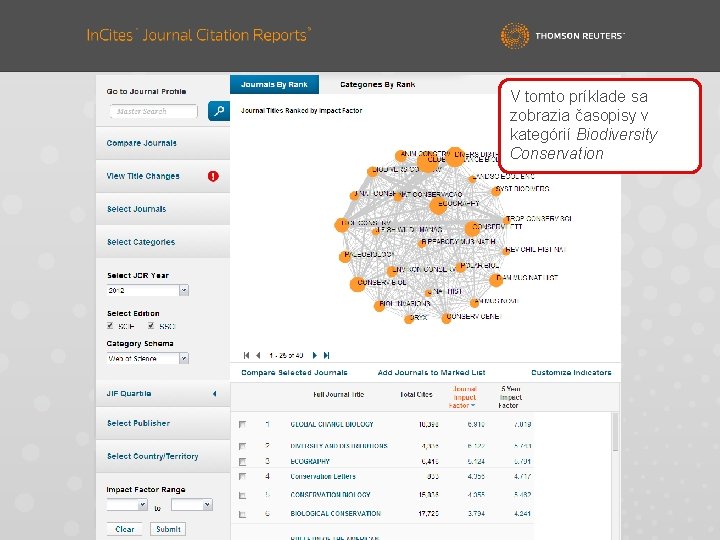This screenshot has width=720, height=540.
Task: Go to first page of journal list
Action: 247,355
